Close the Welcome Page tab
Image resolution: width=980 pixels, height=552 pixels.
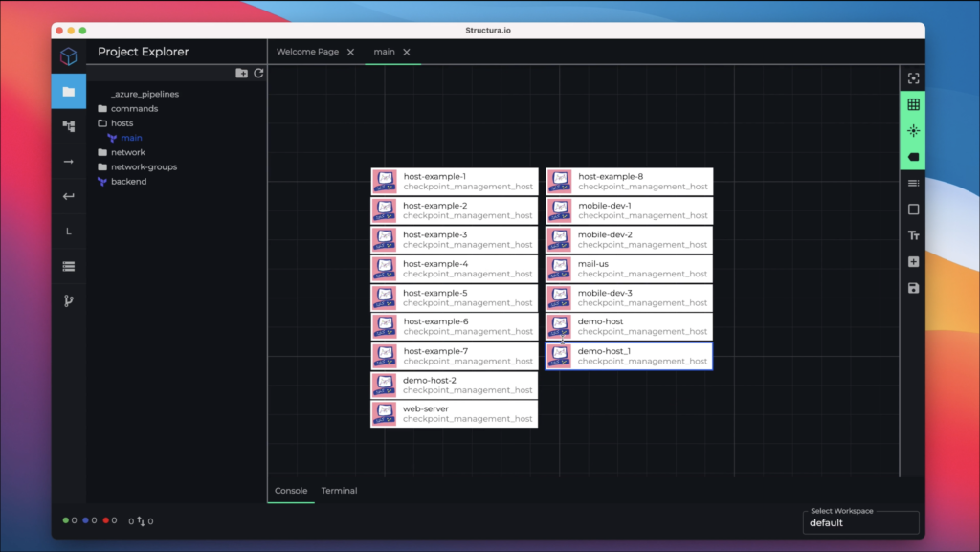click(x=350, y=52)
